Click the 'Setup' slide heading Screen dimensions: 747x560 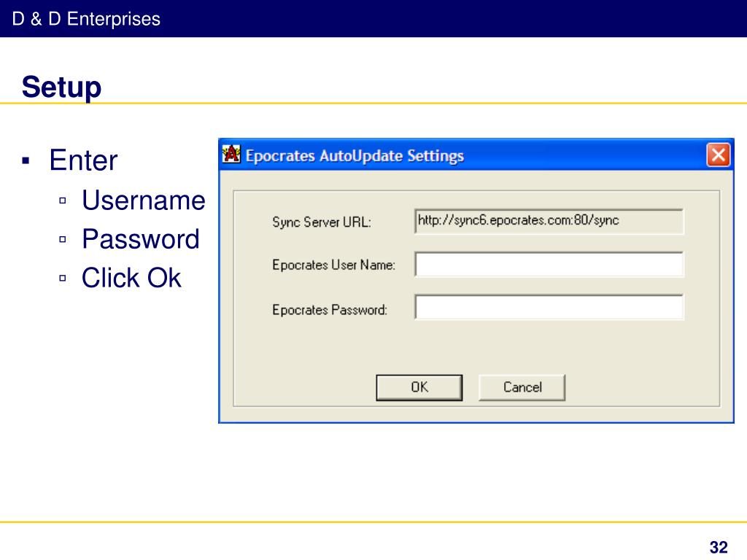click(61, 87)
